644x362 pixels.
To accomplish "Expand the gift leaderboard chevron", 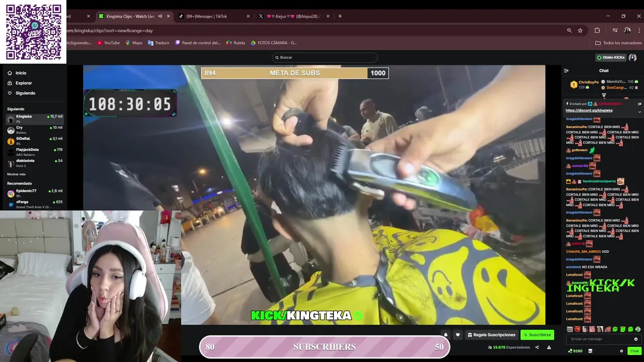I will click(x=604, y=95).
